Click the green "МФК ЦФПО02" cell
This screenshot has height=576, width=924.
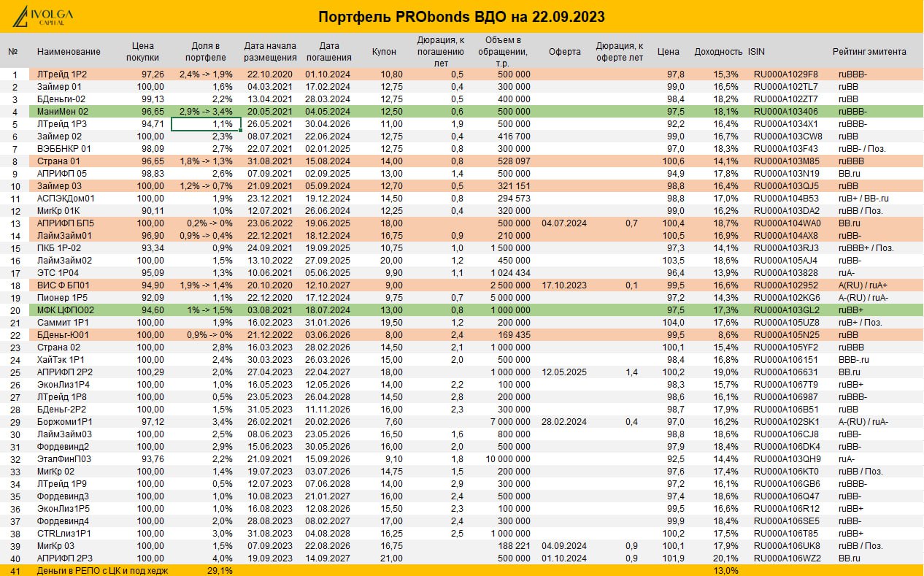click(64, 310)
